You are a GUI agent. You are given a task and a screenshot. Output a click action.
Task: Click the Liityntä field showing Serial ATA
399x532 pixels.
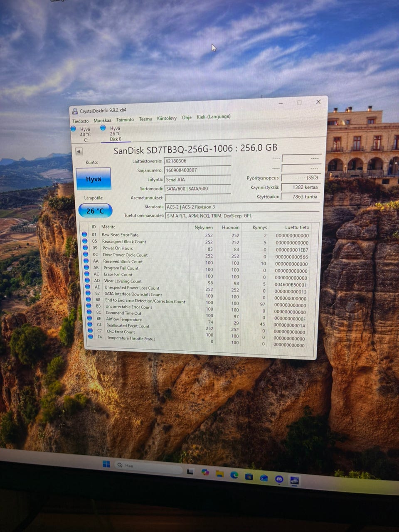tap(197, 179)
